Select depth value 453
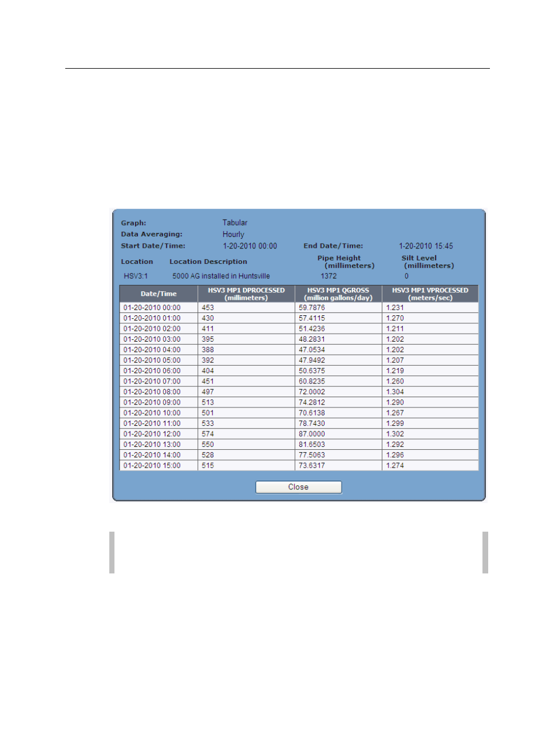The height and width of the screenshot is (756, 546). point(208,308)
